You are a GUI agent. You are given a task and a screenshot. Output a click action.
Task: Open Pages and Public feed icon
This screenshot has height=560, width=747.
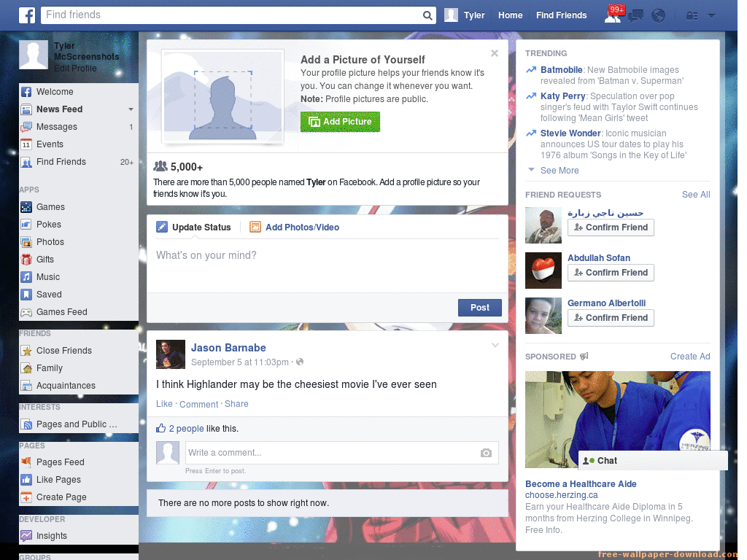pyautogui.click(x=26, y=424)
